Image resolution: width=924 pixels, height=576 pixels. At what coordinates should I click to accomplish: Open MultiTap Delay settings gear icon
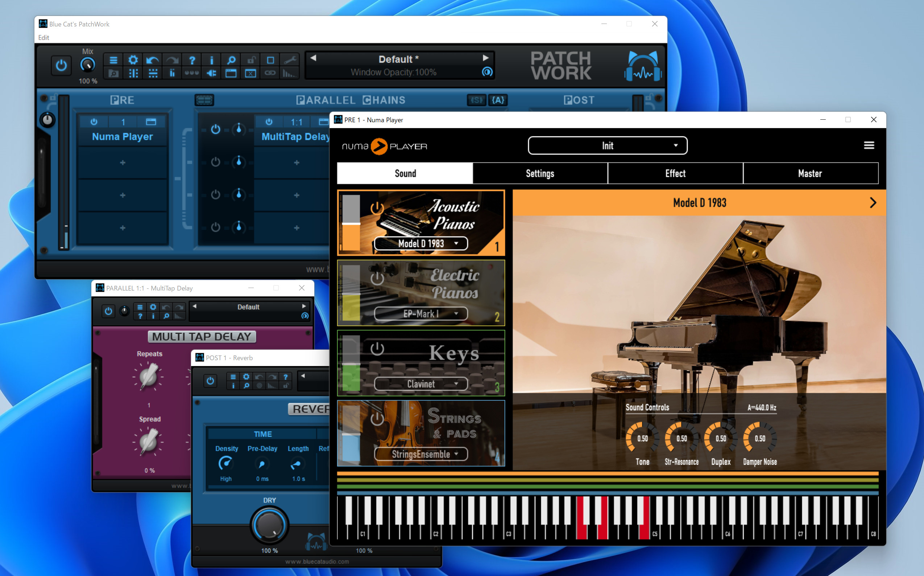pyautogui.click(x=153, y=307)
